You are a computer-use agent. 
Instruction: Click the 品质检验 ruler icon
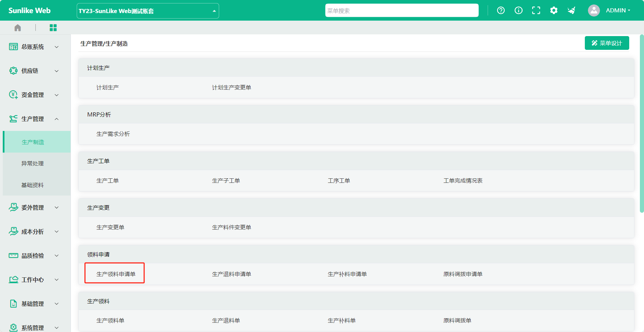coord(13,255)
